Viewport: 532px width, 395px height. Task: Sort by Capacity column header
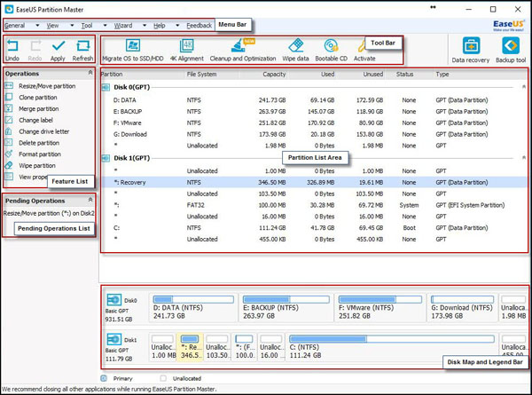coord(274,74)
